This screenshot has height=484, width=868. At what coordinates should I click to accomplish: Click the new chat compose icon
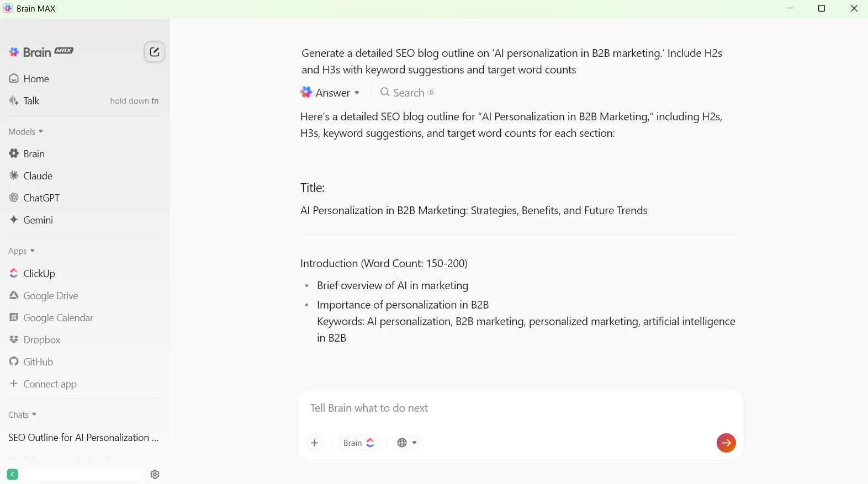point(154,52)
